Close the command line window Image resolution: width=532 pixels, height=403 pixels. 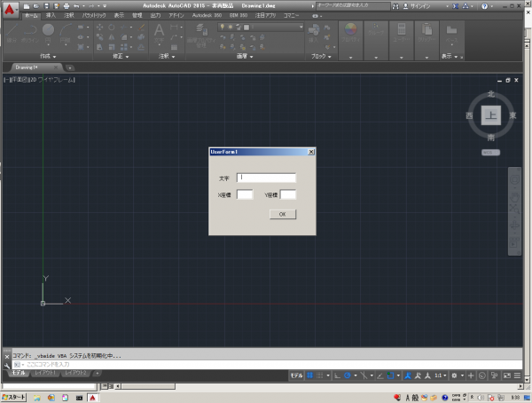7,355
